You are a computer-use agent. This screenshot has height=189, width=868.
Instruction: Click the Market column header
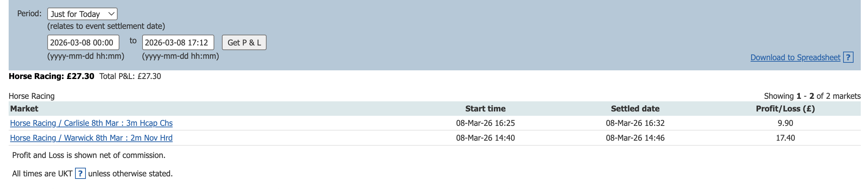(24, 109)
